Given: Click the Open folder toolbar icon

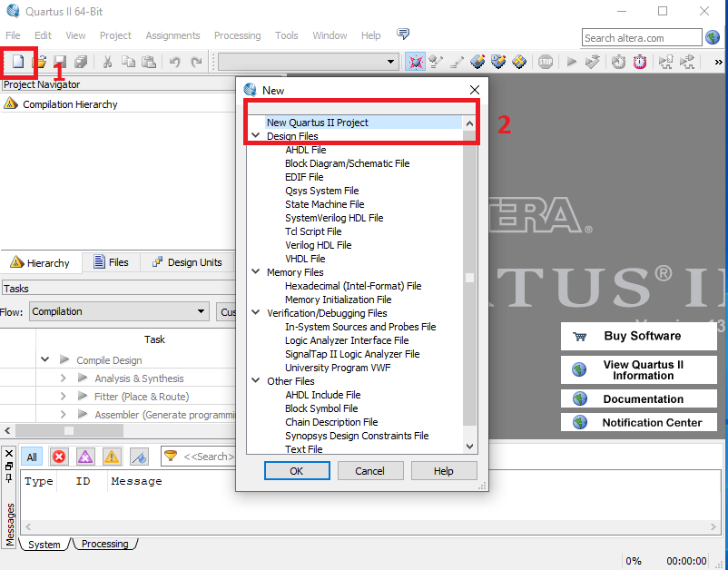Looking at the screenshot, I should coord(42,62).
